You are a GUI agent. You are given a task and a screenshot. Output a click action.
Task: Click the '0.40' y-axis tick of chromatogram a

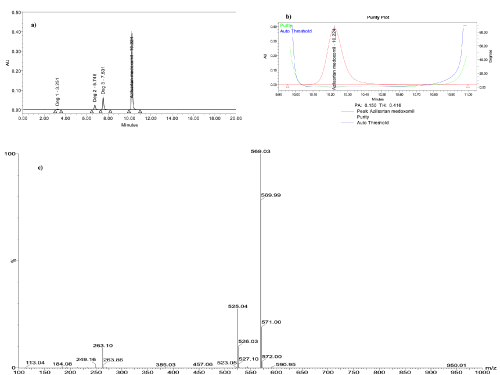point(17,32)
